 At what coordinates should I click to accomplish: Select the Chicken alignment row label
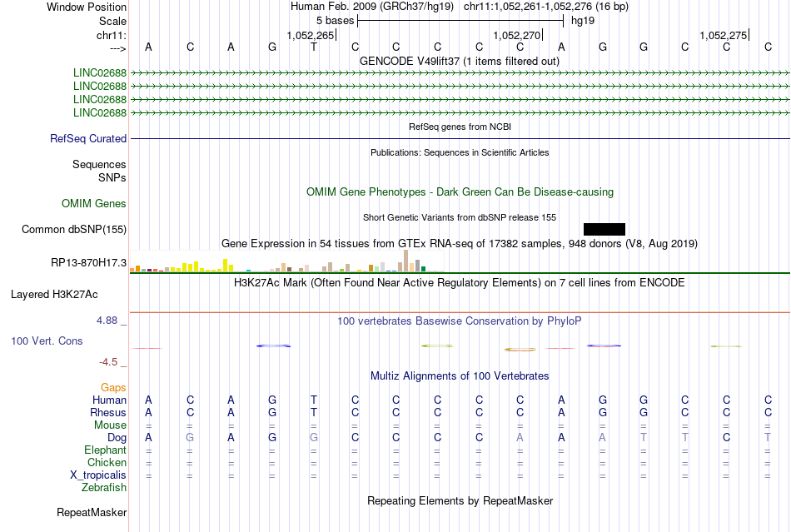(x=107, y=462)
